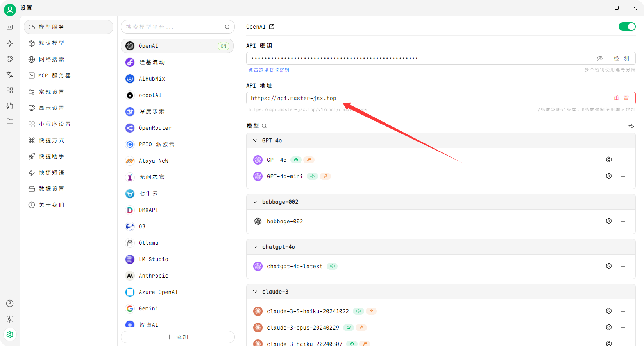Select 常规设置 settings menu
Screen dimensions: 644x346
point(68,92)
